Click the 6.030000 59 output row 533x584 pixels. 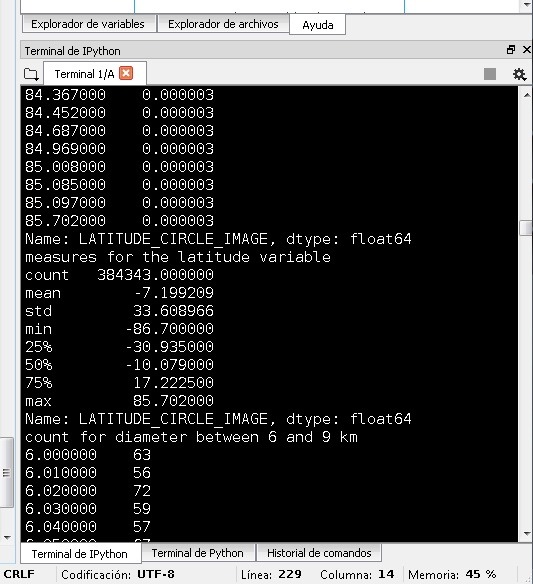[x=88, y=509]
